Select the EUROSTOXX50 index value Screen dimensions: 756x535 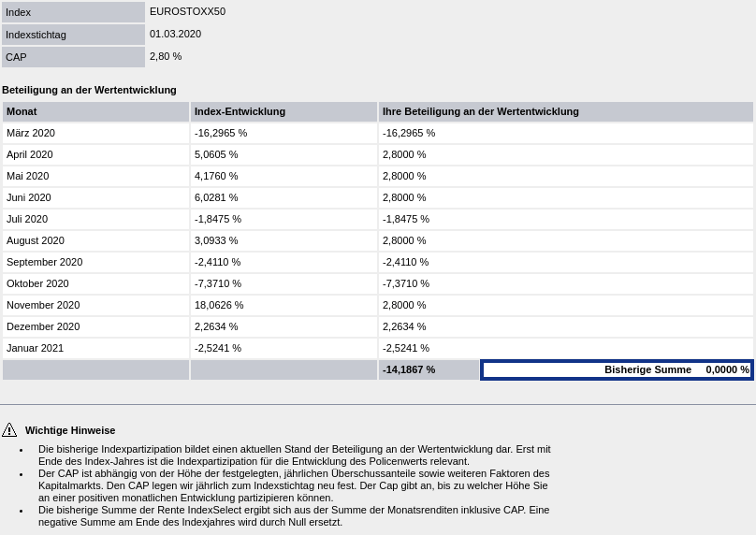(187, 11)
